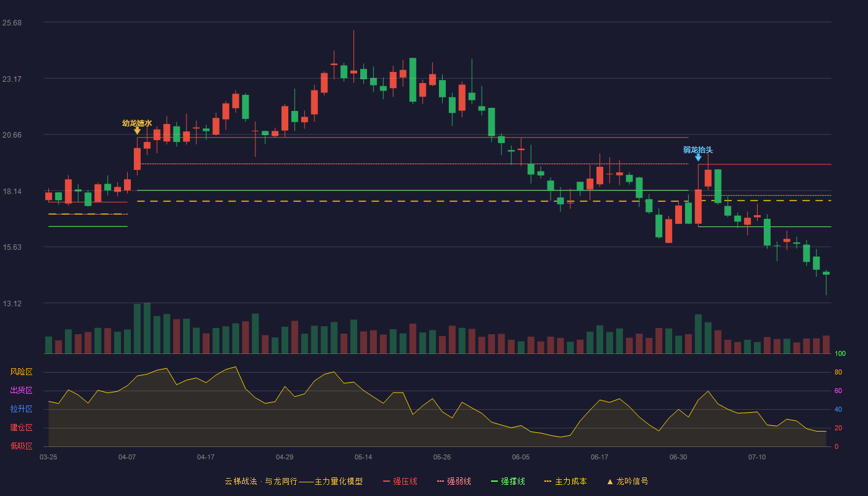Click the yellow dashed icon before 主力成本
The height and width of the screenshot is (496, 868).
pyautogui.click(x=548, y=481)
